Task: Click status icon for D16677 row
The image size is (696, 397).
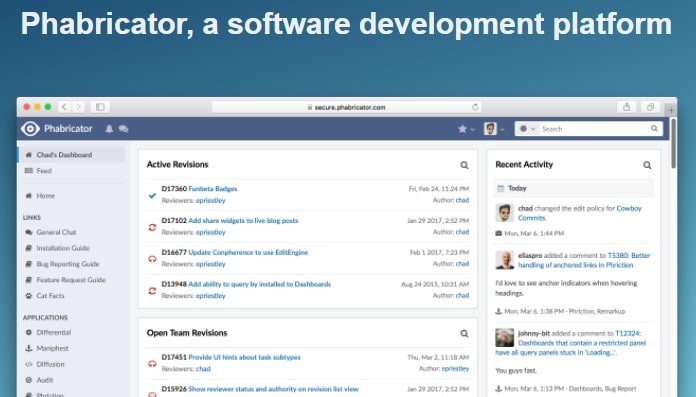Action: click(x=152, y=259)
